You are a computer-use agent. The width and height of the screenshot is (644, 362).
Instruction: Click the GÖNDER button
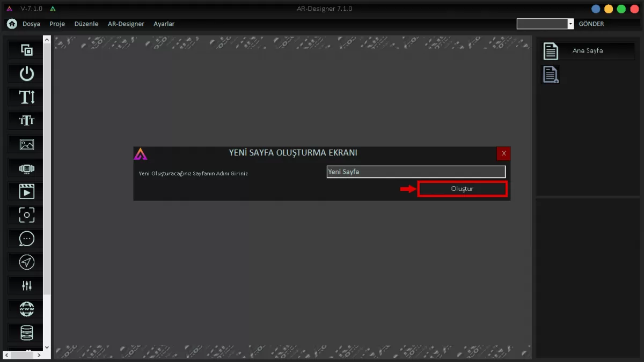tap(591, 24)
